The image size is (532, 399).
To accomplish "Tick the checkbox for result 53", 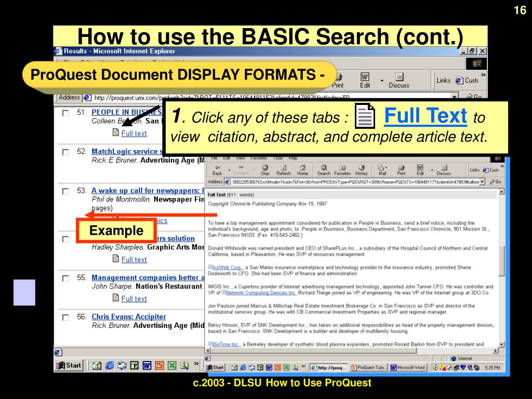I will [x=65, y=191].
